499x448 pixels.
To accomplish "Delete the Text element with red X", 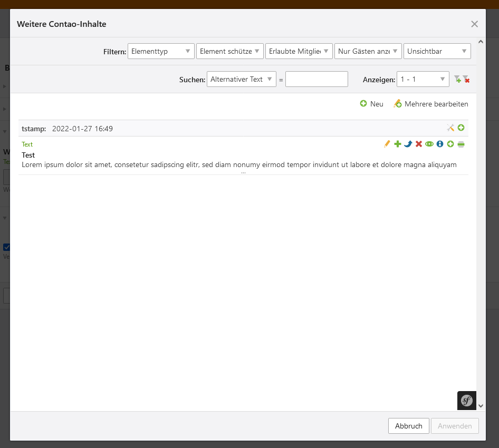I will 419,144.
